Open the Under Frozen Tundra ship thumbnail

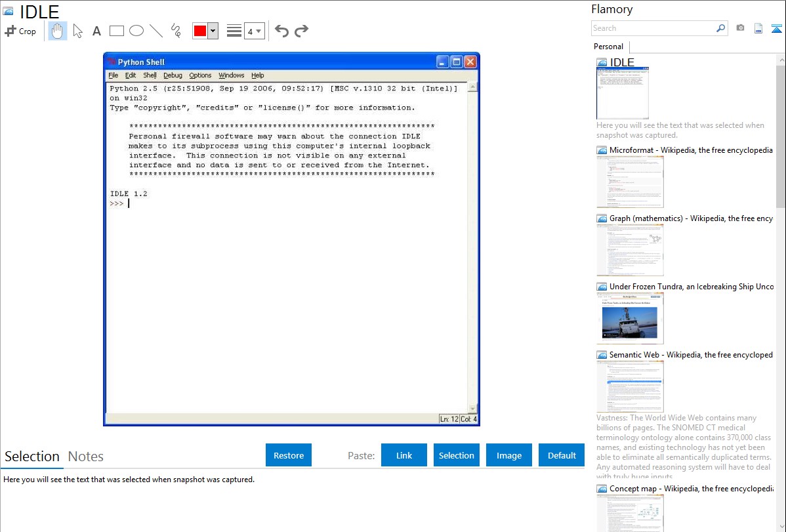[630, 318]
